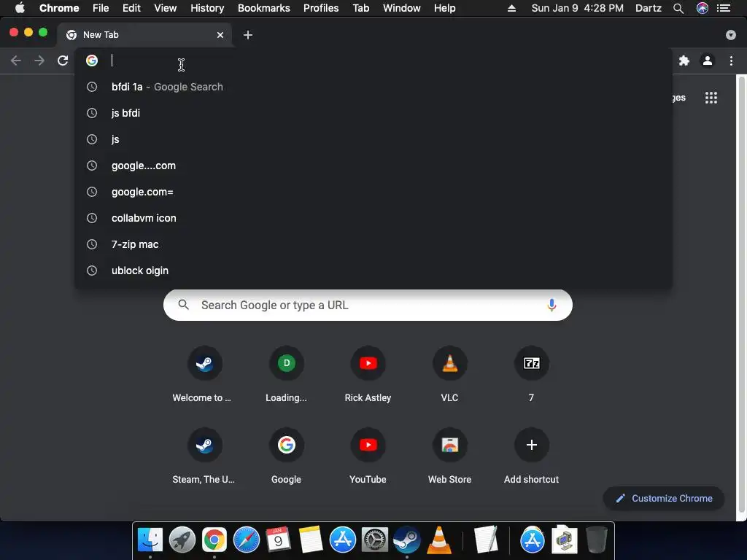Screen dimensions: 747x560
Task: Open the 'Loading...' shortcut tile
Action: (x=286, y=374)
